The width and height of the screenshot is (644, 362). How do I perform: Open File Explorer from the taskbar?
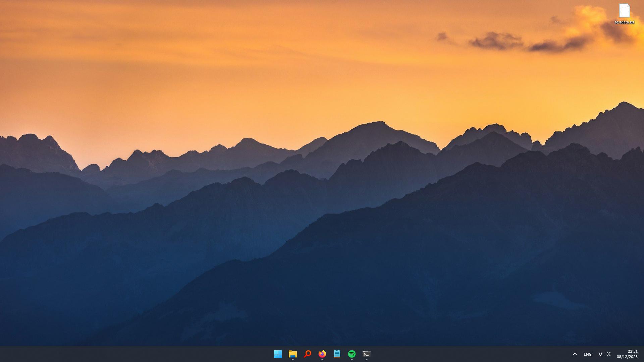tap(293, 354)
